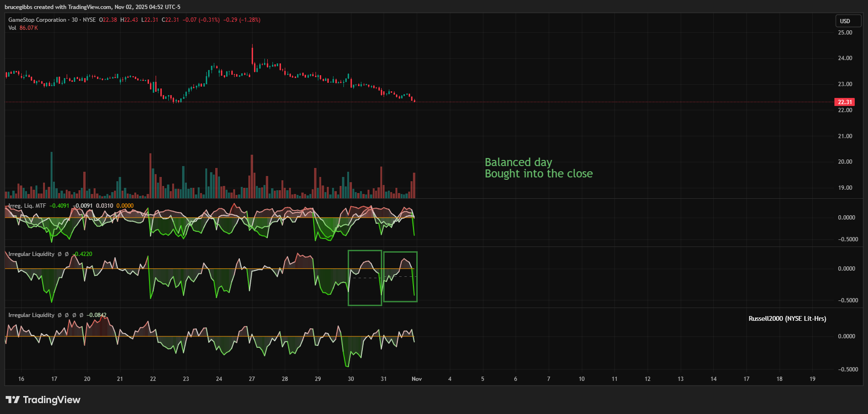
Task: Click date 27 on the time axis
Action: tap(252, 379)
